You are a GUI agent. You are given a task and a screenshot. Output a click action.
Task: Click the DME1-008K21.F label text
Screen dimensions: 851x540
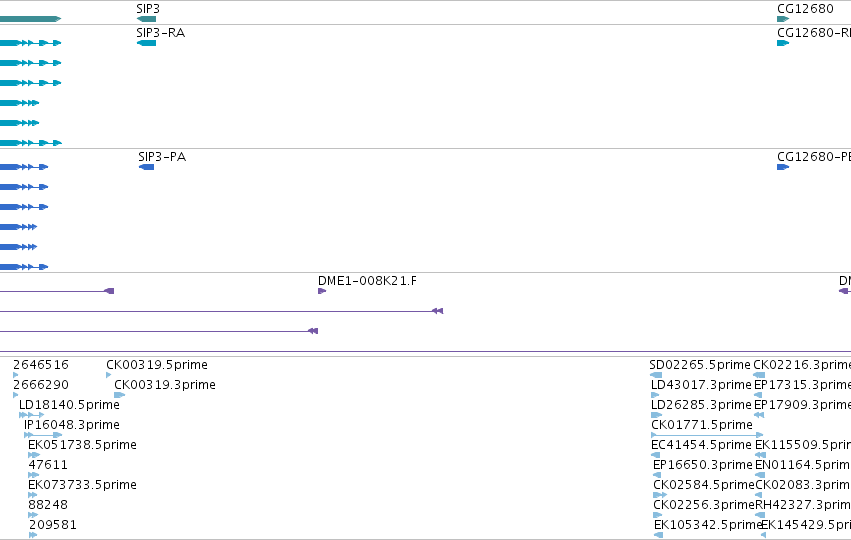tap(367, 281)
